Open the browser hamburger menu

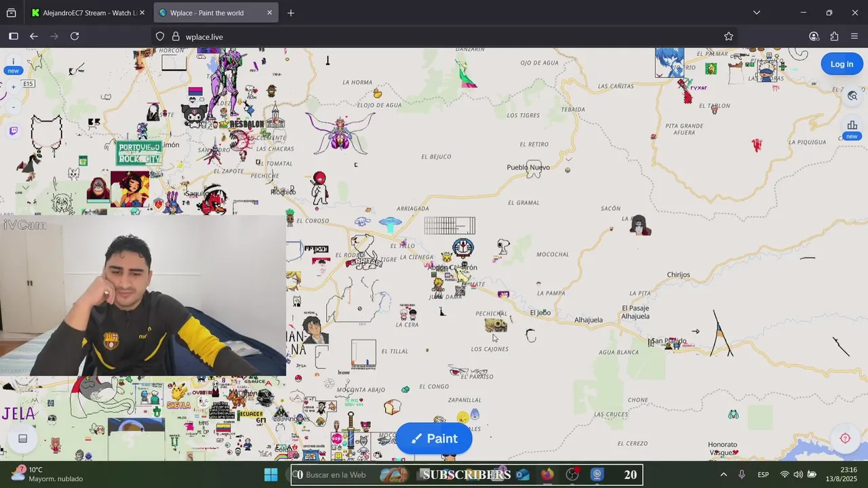click(x=854, y=37)
